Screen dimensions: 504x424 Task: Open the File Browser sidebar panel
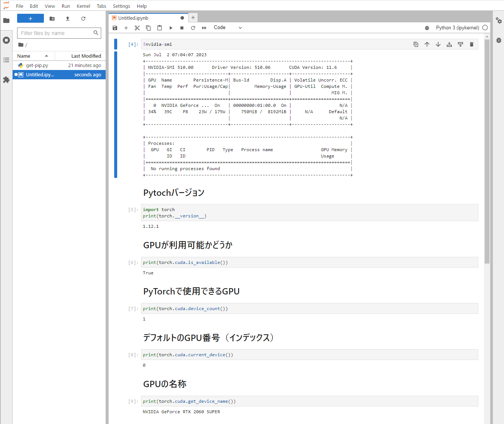(x=6, y=20)
